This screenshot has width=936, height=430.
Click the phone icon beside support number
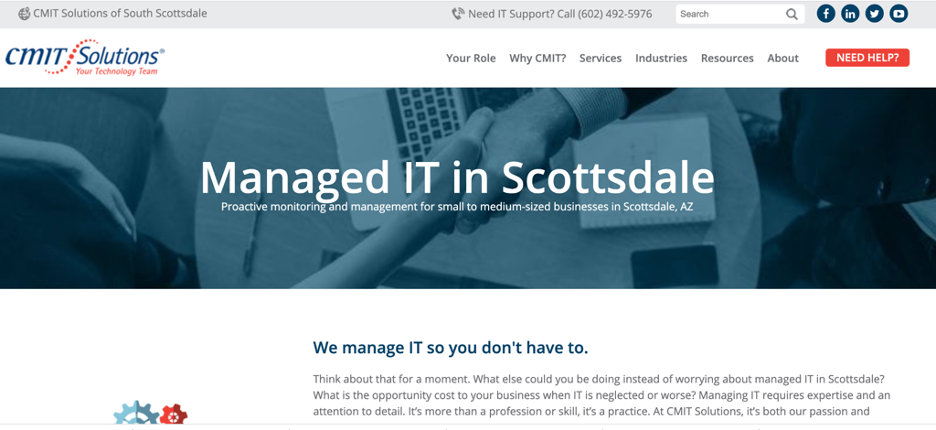(458, 14)
